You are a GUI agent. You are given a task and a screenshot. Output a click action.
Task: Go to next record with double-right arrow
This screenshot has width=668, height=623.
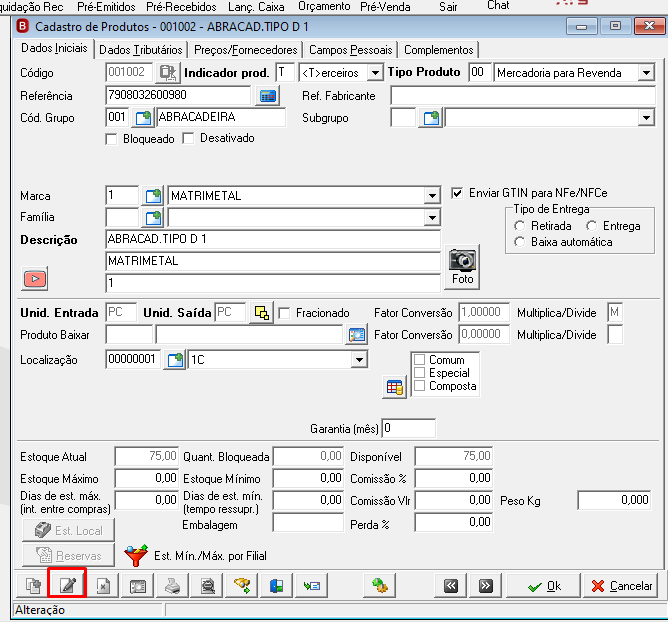point(485,586)
